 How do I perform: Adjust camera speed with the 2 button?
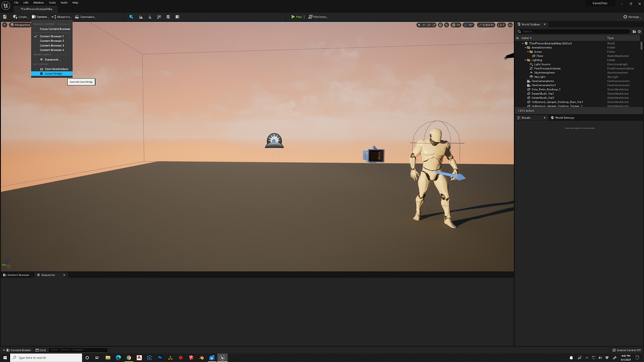click(501, 25)
